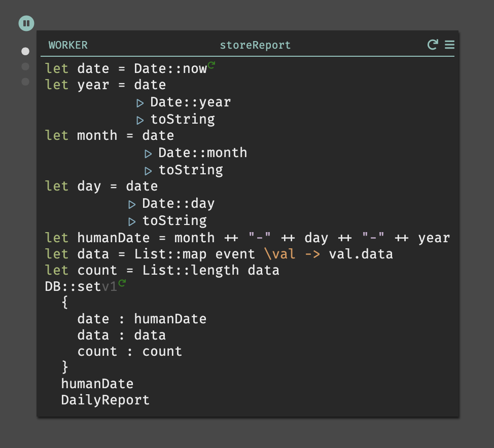The width and height of the screenshot is (494, 448).
Task: Select the first white trace dot
Action: (25, 51)
